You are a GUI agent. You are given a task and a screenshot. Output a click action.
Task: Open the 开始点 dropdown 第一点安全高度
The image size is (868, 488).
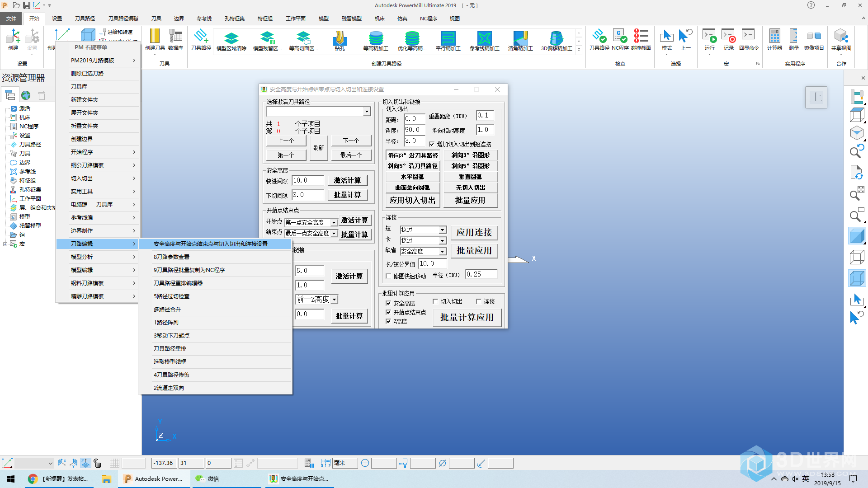click(334, 222)
